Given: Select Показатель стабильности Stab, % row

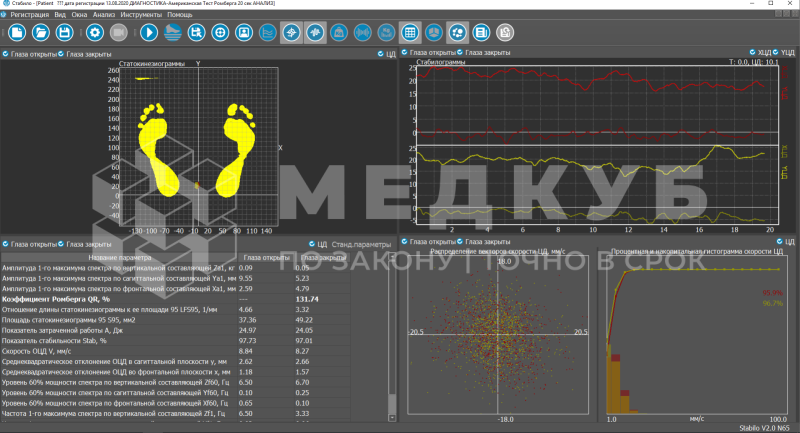Looking at the screenshot, I should coord(176,341).
